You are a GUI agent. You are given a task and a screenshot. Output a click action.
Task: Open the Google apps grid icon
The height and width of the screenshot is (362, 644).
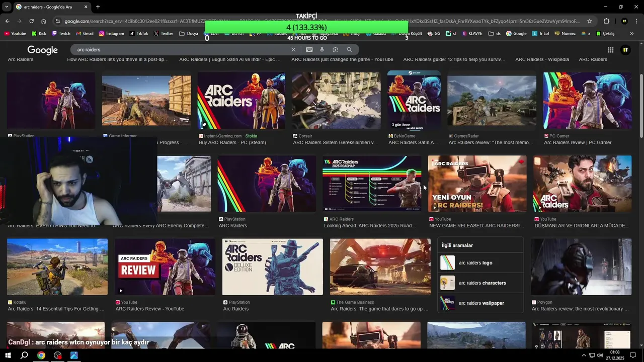coord(611,50)
